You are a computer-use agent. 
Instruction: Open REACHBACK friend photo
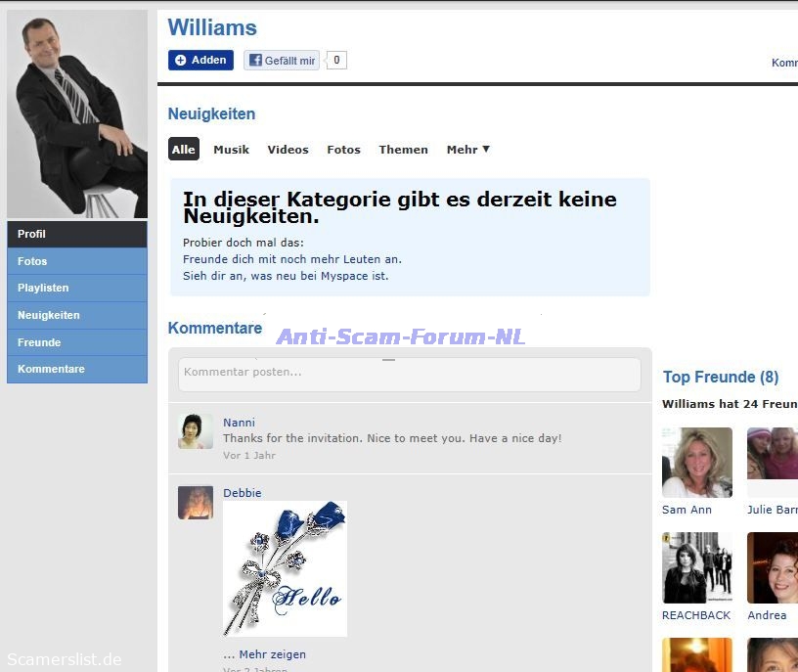[696, 567]
